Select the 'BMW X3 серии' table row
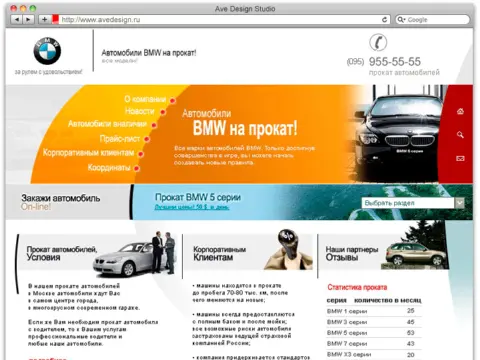This screenshot has height=360, width=480. 374,354
